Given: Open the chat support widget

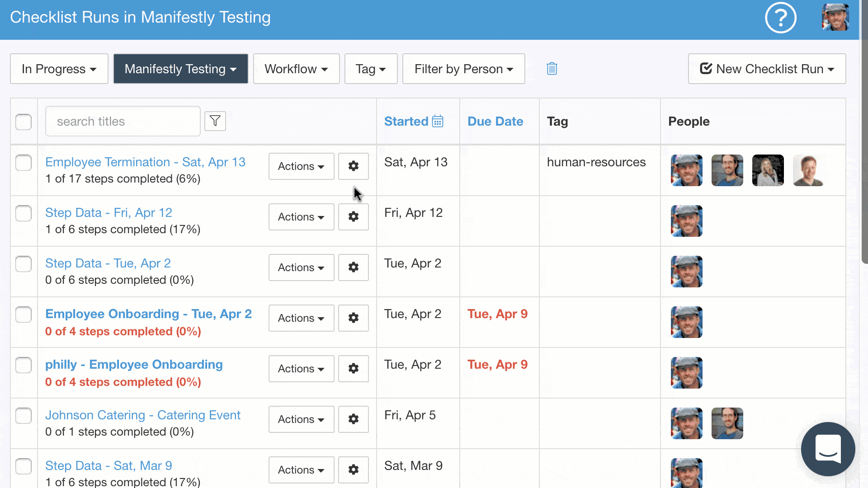Looking at the screenshot, I should click(x=828, y=449).
